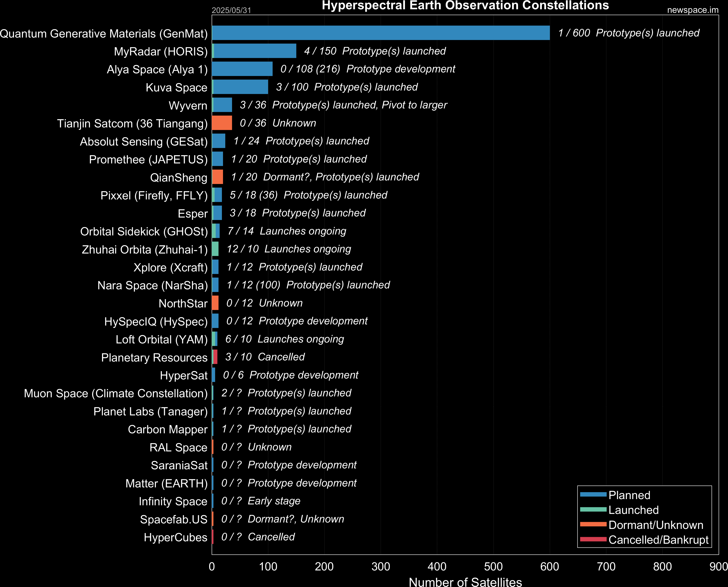Click the Cancelled/Bankrupt red legend swatch
The height and width of the screenshot is (587, 728).
pos(593,539)
